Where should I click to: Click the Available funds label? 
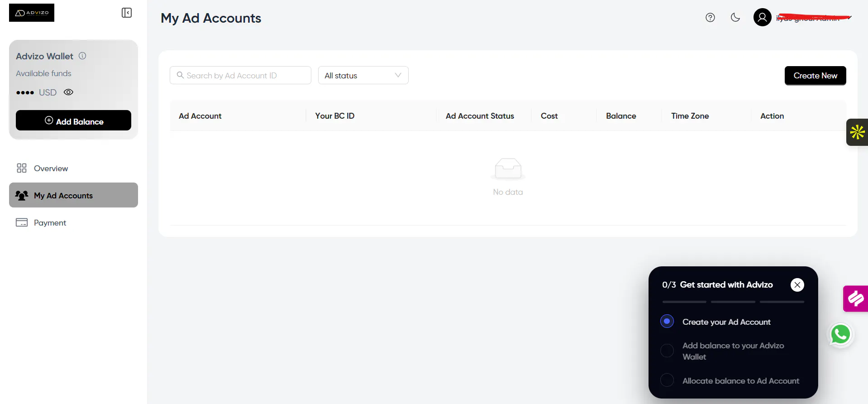(x=43, y=73)
